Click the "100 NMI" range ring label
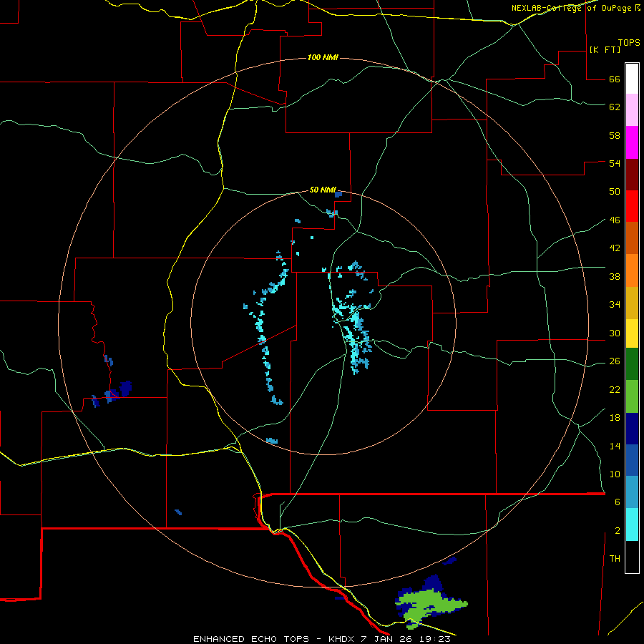 (323, 57)
